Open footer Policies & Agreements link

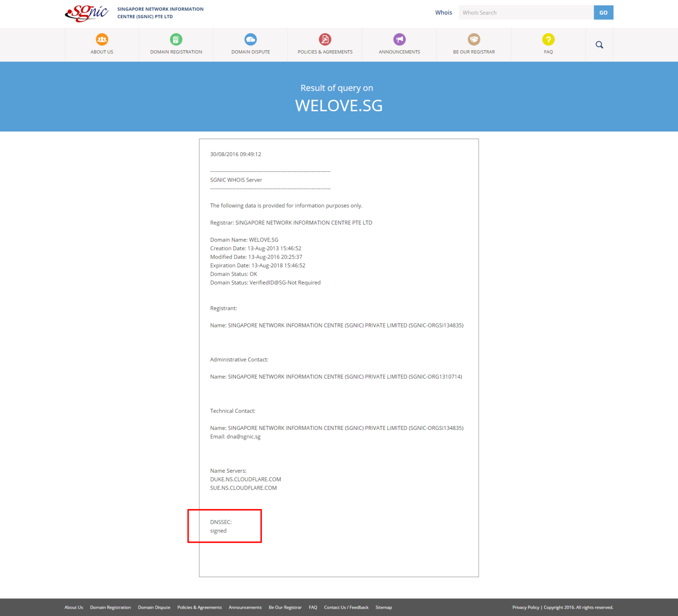pos(199,608)
